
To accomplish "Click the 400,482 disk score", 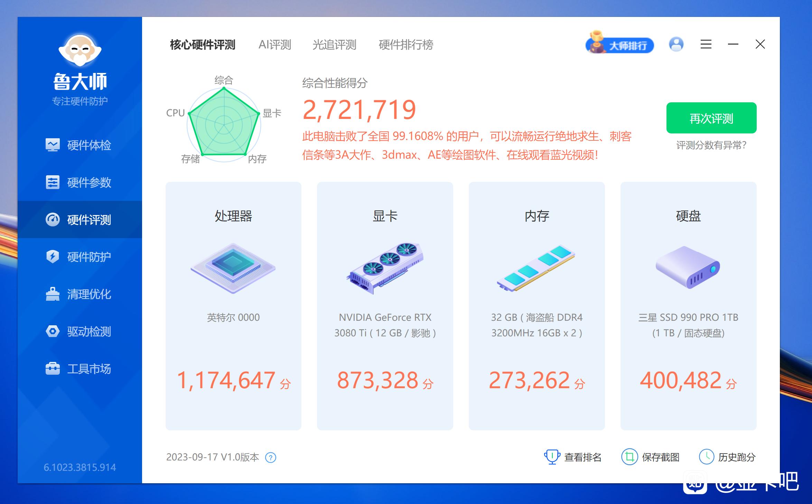I will (x=681, y=380).
